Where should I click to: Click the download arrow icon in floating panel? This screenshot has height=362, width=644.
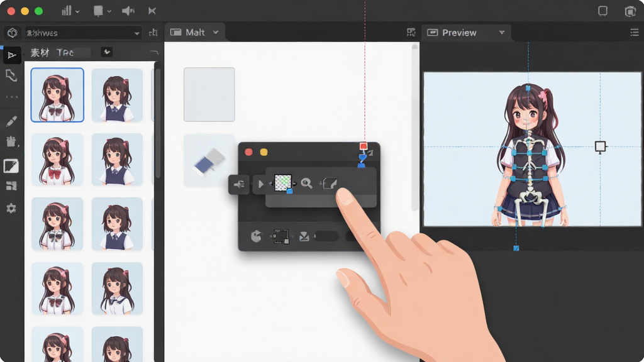click(x=304, y=236)
